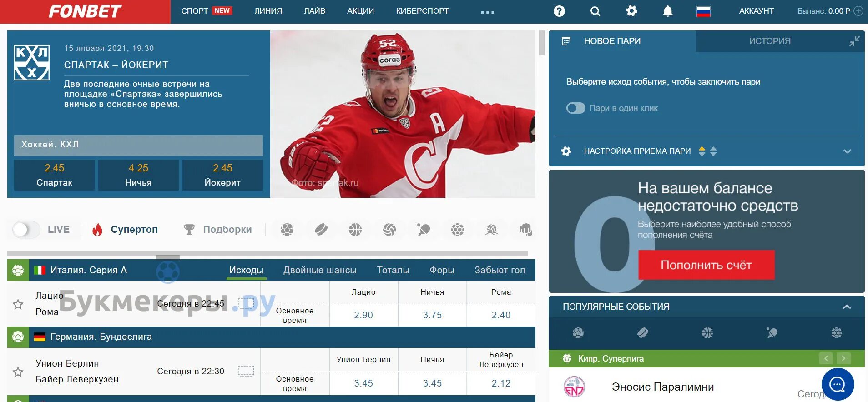Collapse Italy Serie A football section icon
This screenshot has width=868, height=402.
tap(18, 271)
